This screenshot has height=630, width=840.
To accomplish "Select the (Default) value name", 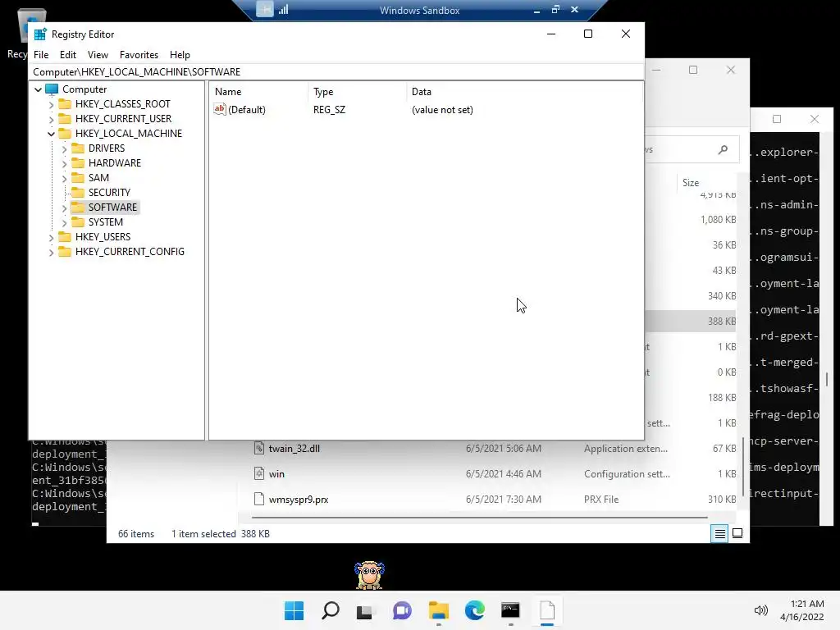I will click(246, 110).
